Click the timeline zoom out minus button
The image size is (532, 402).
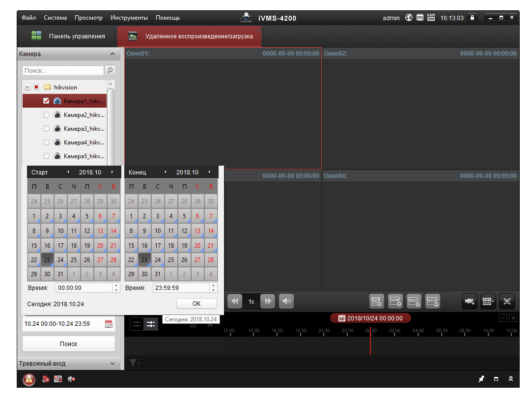[503, 318]
